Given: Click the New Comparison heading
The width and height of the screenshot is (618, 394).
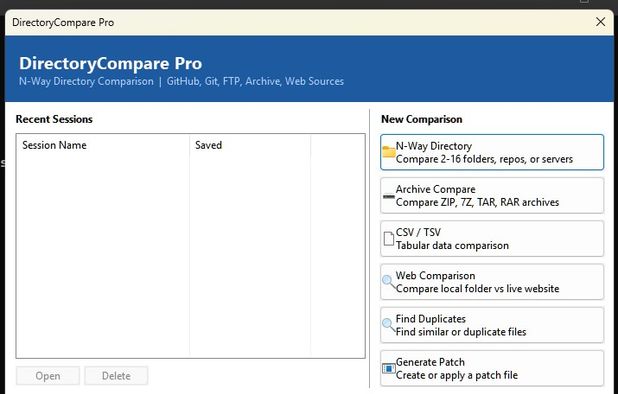Looking at the screenshot, I should (421, 119).
